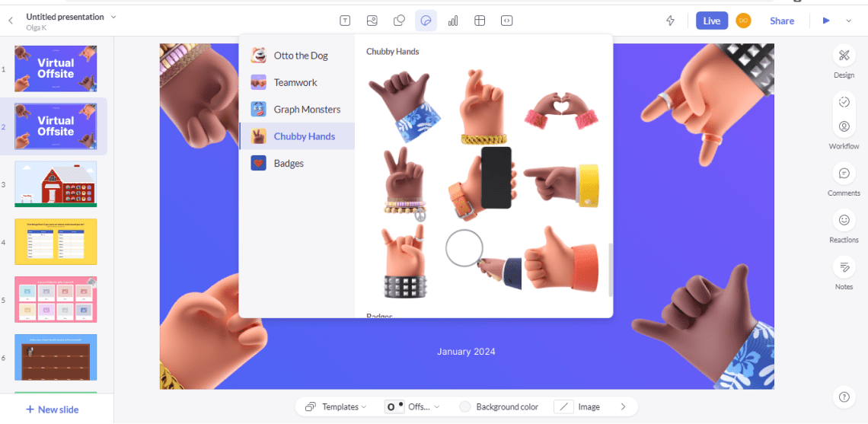Close the Stickers tool panel
The width and height of the screenshot is (868, 424).
(426, 21)
